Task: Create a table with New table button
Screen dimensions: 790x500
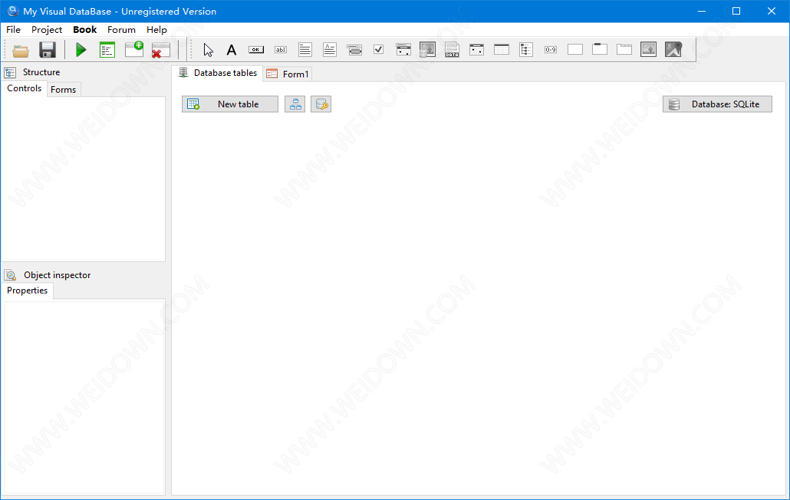Action: 230,104
